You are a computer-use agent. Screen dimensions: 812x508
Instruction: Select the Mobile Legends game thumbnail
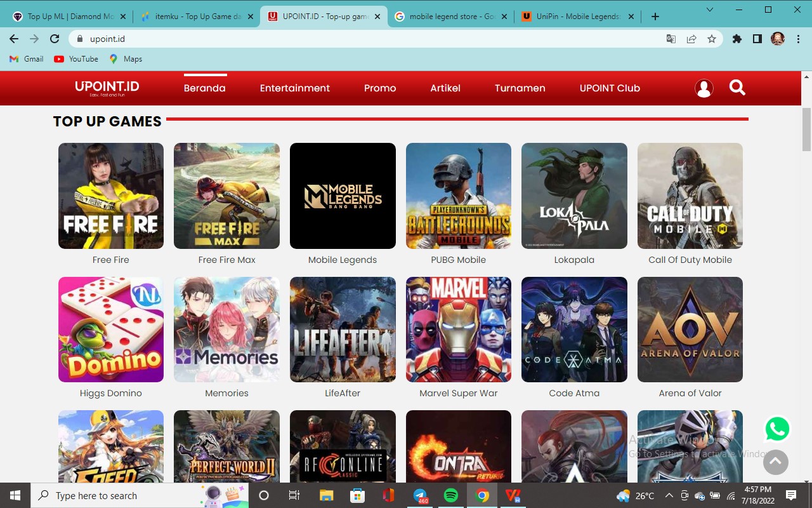point(343,196)
